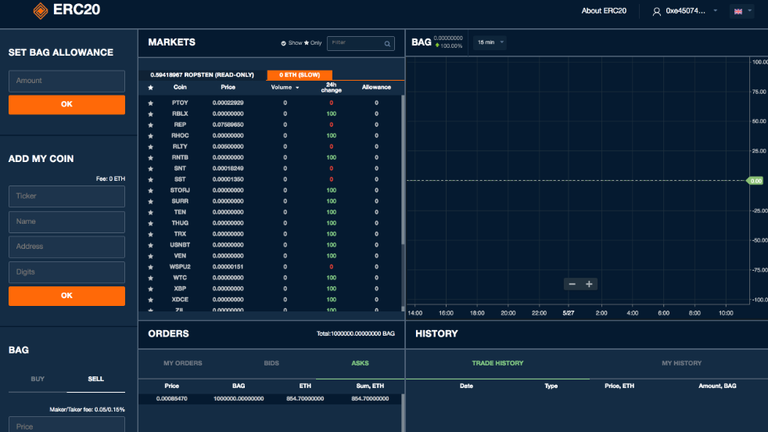Screen dimensions: 768x432
Task: Switch to ROPSTEN (READ-ONLY) tab
Action: click(202, 75)
